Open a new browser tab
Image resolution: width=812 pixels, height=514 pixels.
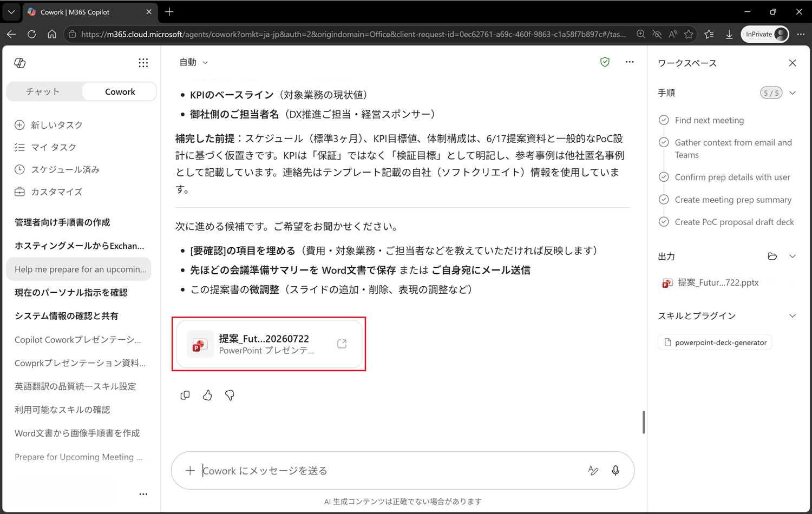tap(169, 11)
